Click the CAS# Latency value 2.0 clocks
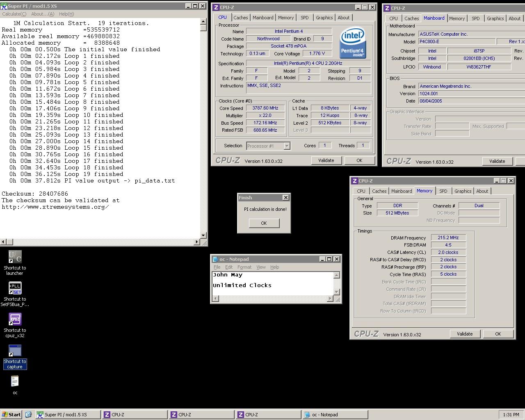The image size is (525, 420). click(448, 252)
